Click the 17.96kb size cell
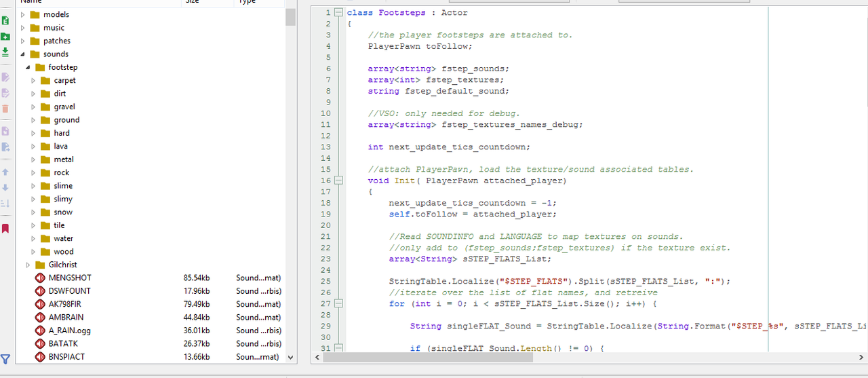This screenshot has width=868, height=378. (x=197, y=290)
